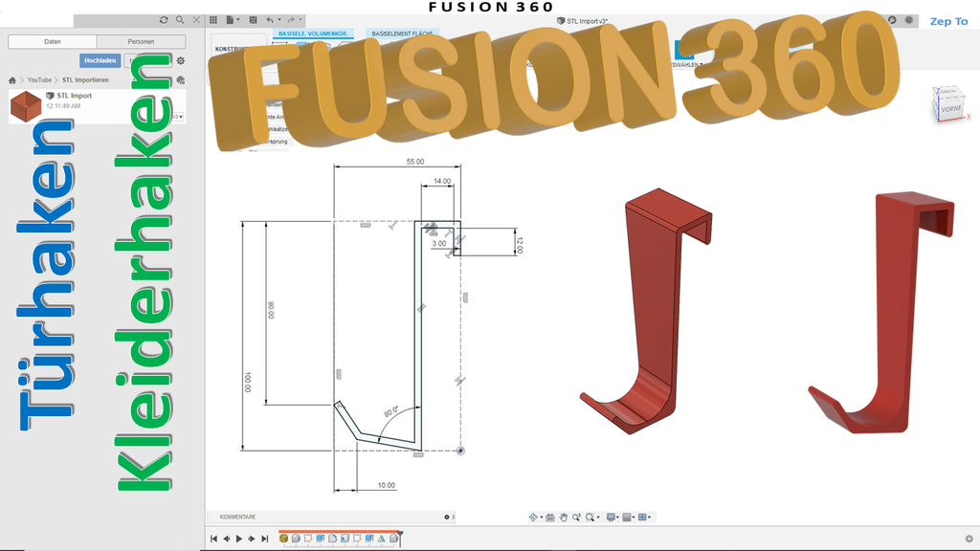The image size is (980, 551).
Task: Step the timeline forward one feature
Action: coord(252,539)
